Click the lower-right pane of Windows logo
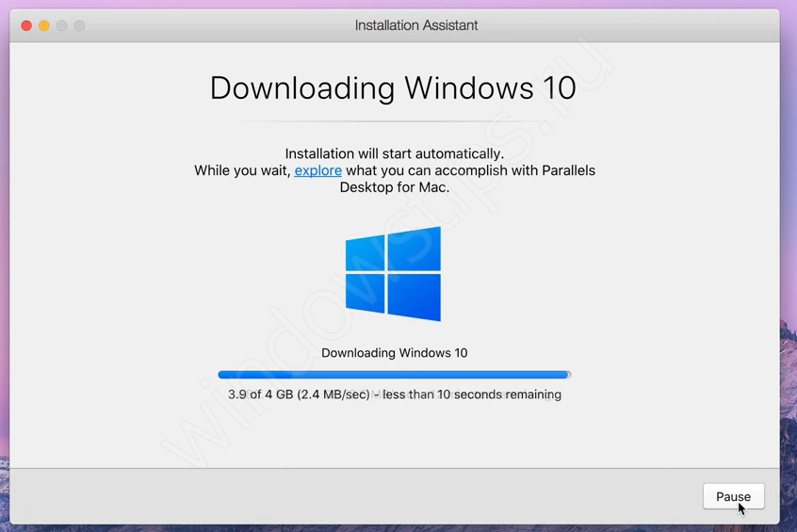The image size is (797, 532). (x=415, y=297)
